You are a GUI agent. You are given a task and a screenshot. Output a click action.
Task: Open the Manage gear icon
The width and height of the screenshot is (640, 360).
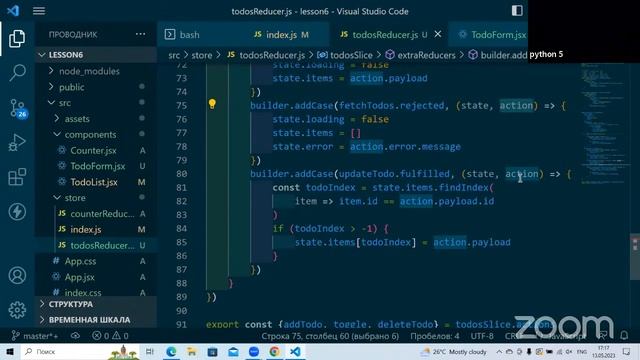point(17,310)
